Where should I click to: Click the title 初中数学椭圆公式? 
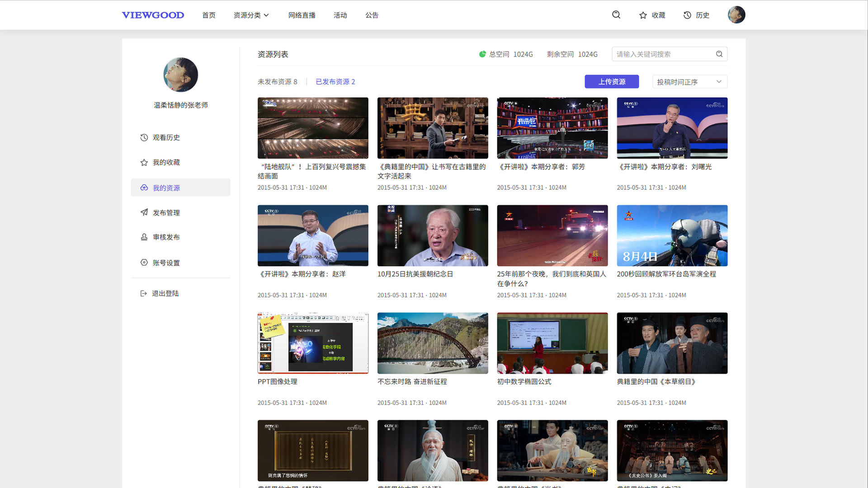pyautogui.click(x=524, y=382)
